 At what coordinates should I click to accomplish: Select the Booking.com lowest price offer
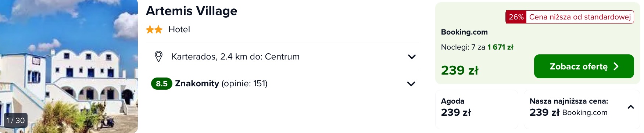582,109
